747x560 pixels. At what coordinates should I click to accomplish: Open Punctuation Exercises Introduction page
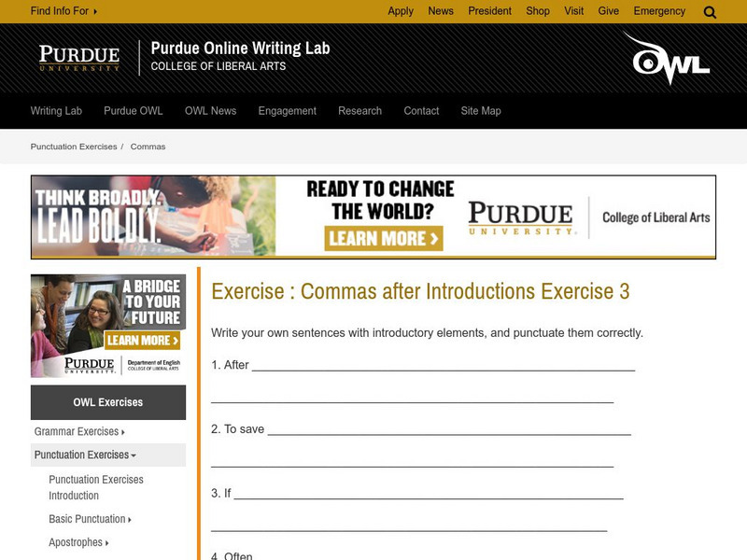point(98,487)
